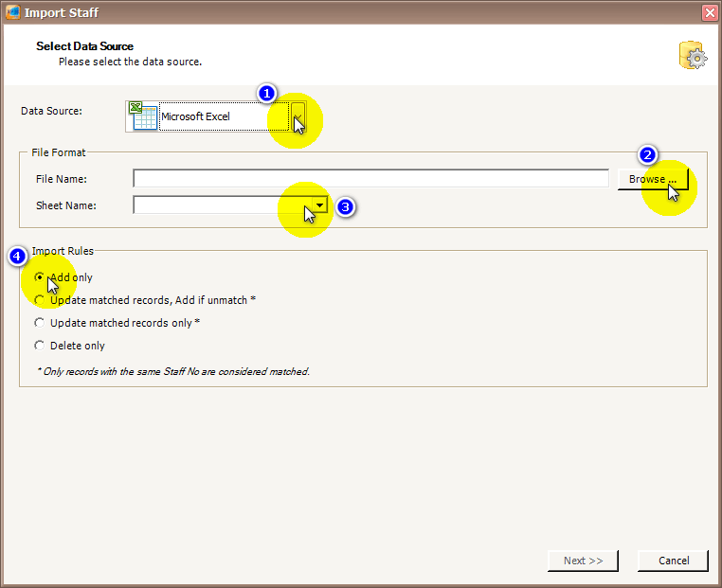Click the Microsoft Excel spreadsheet icon
The image size is (722, 588).
click(143, 116)
